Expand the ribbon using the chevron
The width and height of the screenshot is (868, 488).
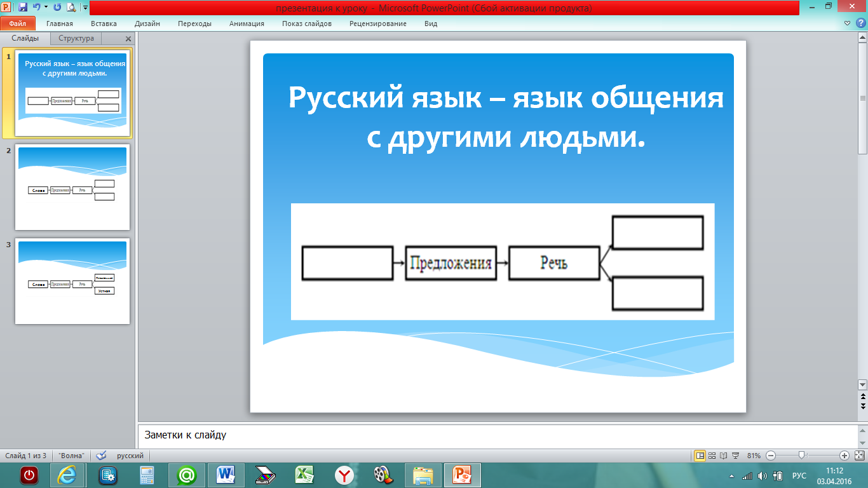click(x=847, y=24)
